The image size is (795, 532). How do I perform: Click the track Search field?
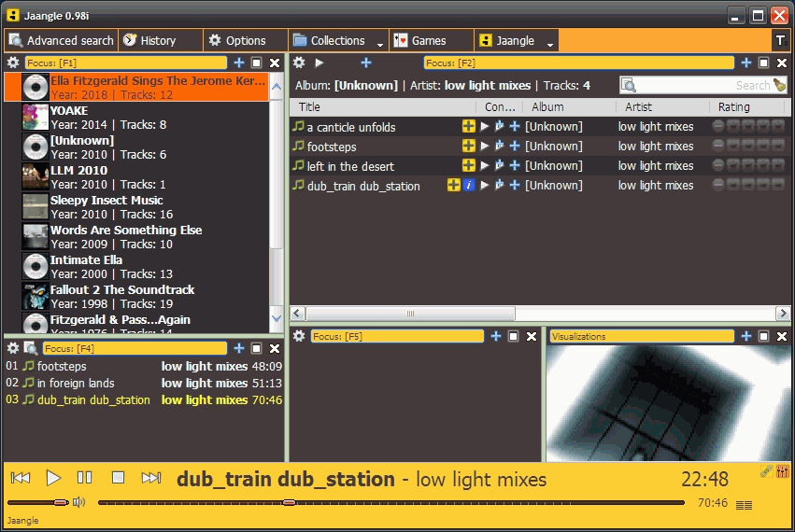click(x=703, y=85)
